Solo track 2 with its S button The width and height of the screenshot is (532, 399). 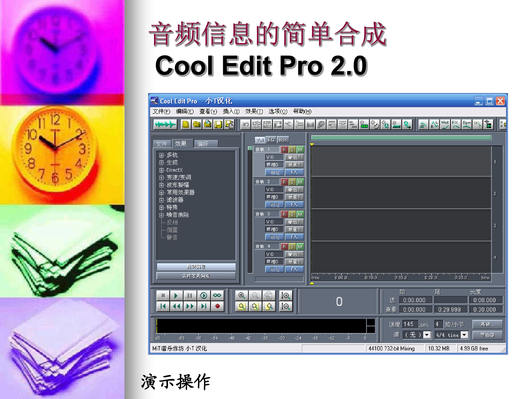point(292,182)
